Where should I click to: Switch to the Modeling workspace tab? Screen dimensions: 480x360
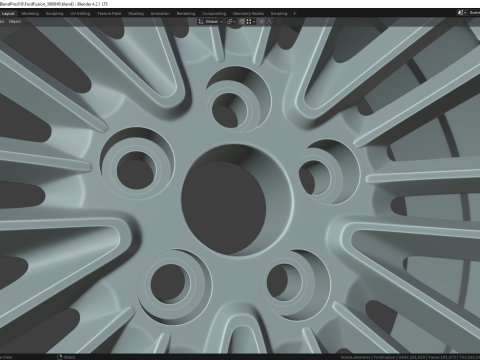(x=30, y=14)
